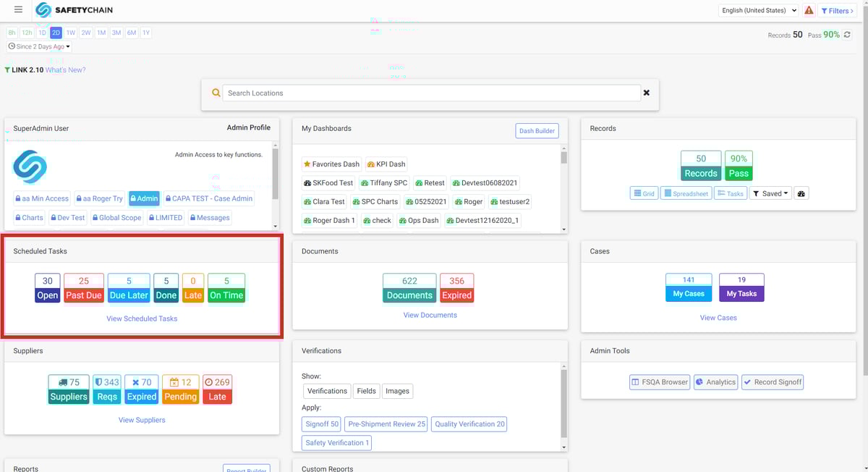This screenshot has width=868, height=472.
Task: Open the Filters menu
Action: (837, 10)
